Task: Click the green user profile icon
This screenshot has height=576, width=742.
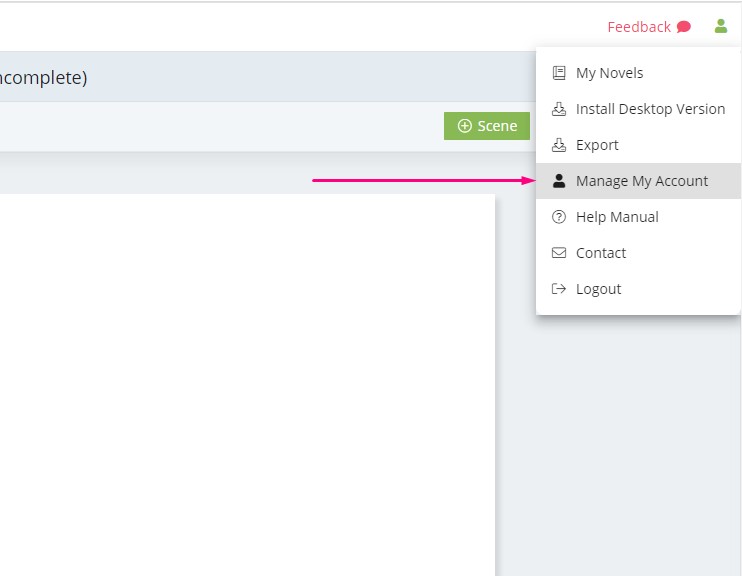Action: tap(720, 26)
